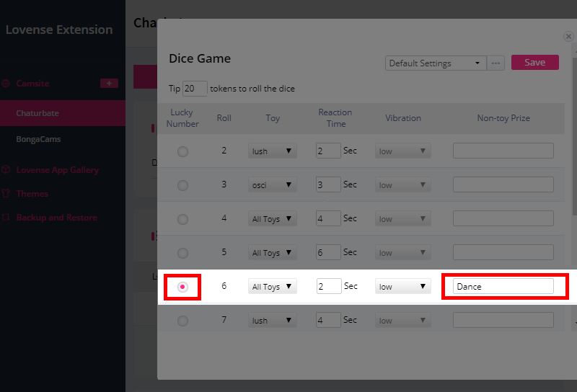
Task: Edit reaction time for roll 5
Action: pos(328,252)
